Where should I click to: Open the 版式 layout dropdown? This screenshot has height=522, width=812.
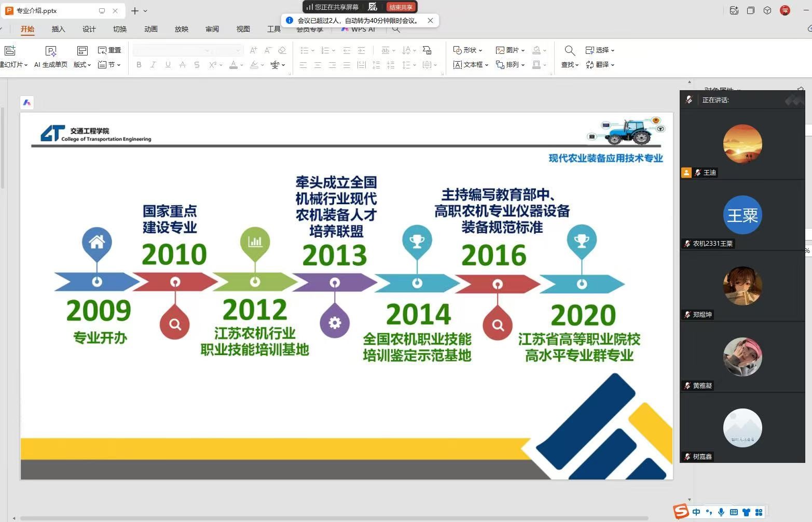tap(82, 65)
